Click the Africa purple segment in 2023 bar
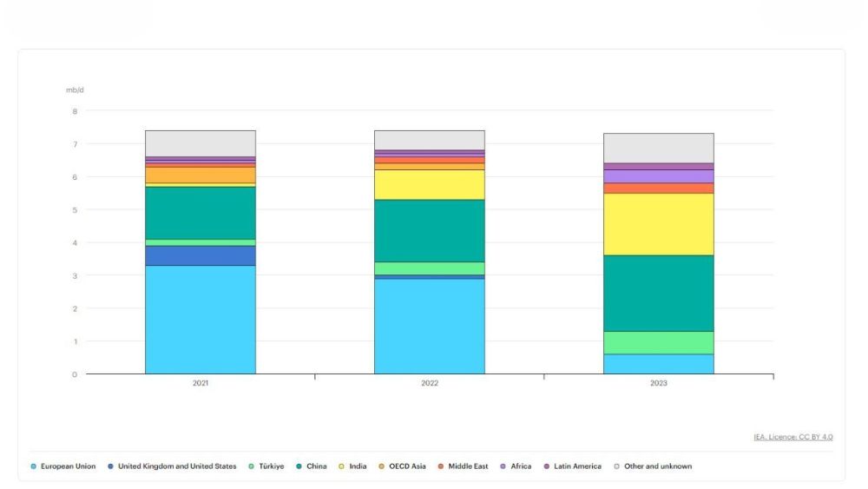Image resolution: width=868 pixels, height=489 pixels. [659, 176]
